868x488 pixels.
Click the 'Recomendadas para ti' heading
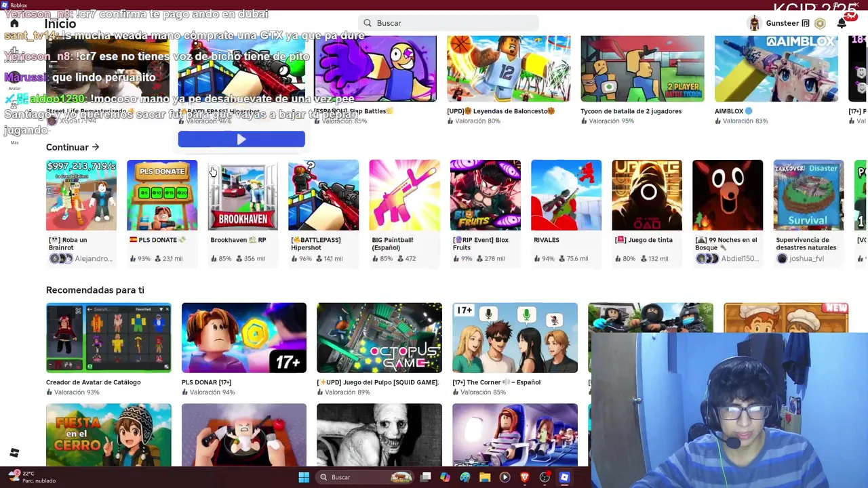[x=95, y=290]
